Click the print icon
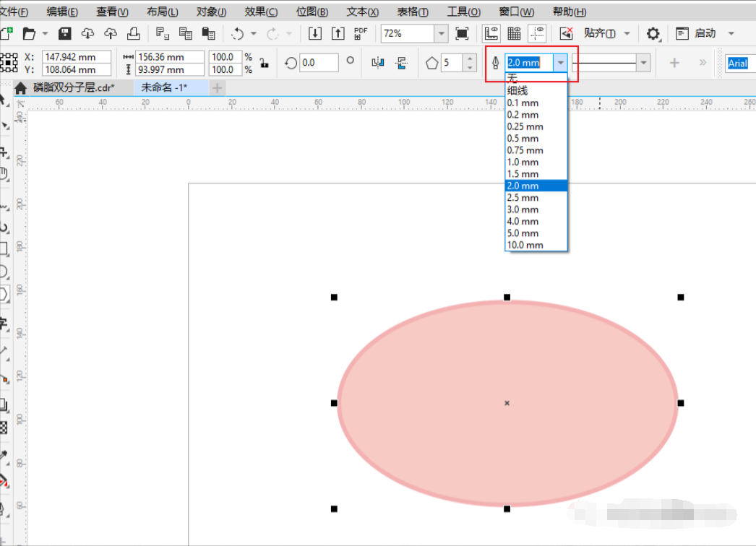Image resolution: width=756 pixels, height=546 pixels. pyautogui.click(x=134, y=33)
